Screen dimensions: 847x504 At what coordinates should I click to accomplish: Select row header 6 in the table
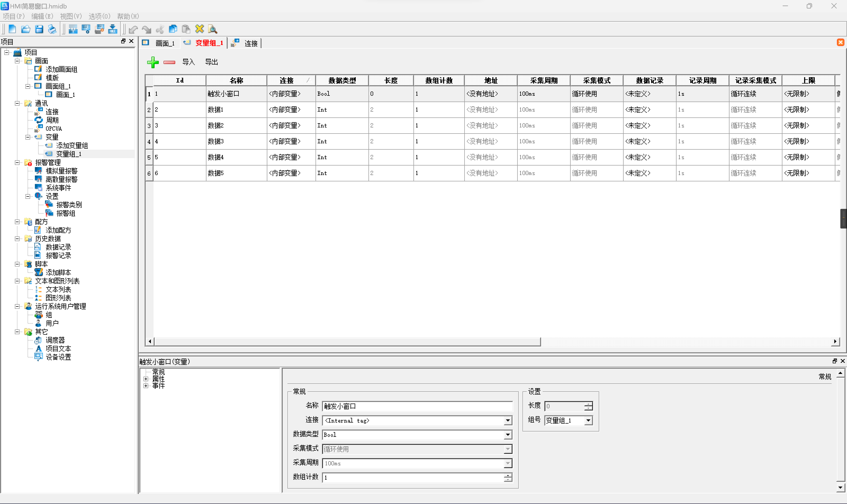(149, 173)
